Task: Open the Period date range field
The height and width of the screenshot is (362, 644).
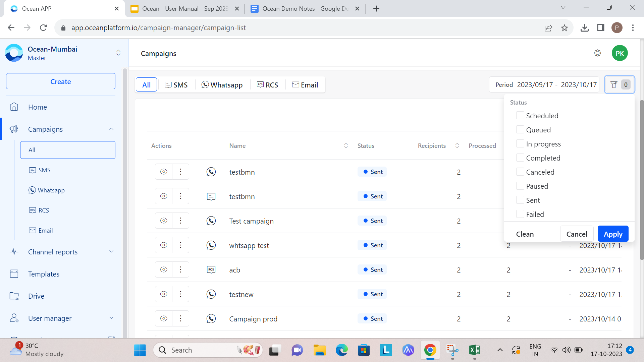Action: pyautogui.click(x=545, y=85)
